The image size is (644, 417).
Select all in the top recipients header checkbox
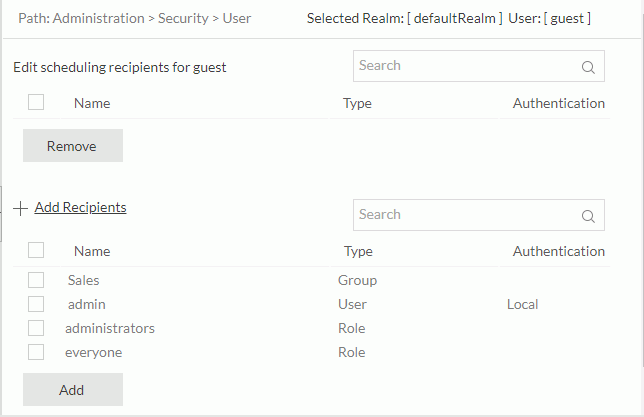(36, 102)
